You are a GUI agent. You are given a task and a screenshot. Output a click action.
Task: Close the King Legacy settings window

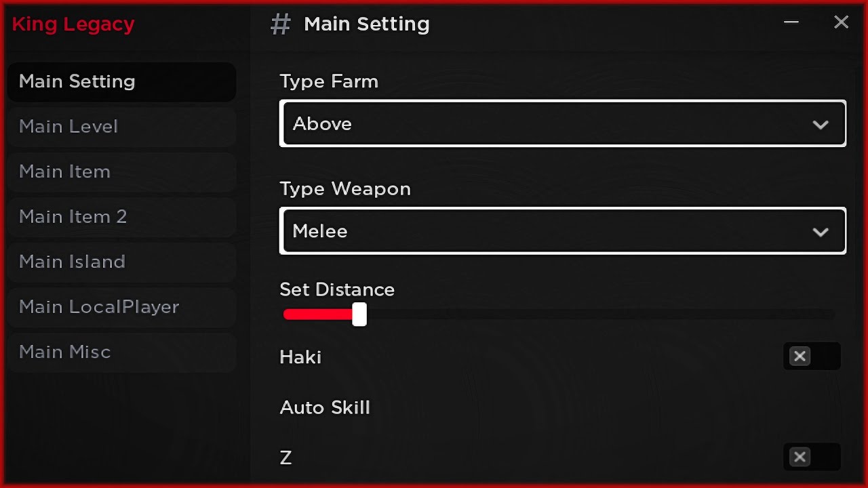coord(841,22)
